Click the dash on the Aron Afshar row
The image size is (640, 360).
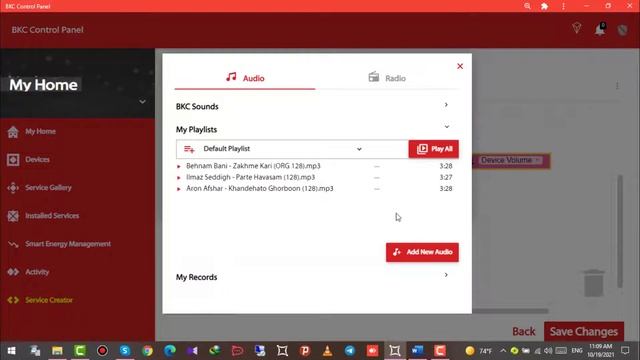tap(377, 189)
